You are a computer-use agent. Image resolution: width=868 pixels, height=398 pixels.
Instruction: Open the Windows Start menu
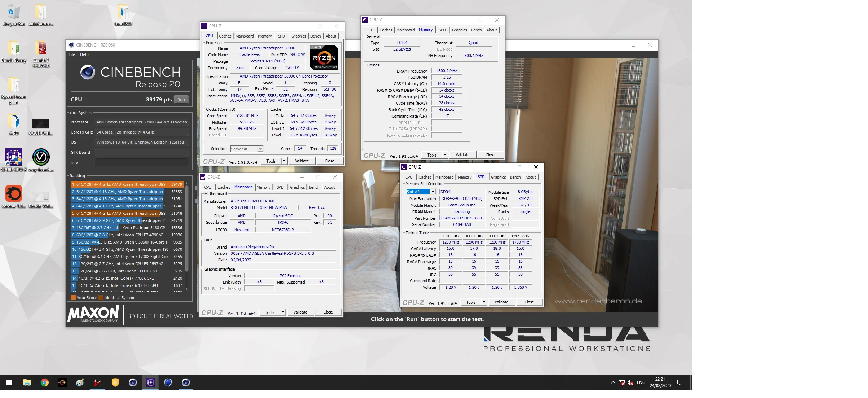(9, 382)
